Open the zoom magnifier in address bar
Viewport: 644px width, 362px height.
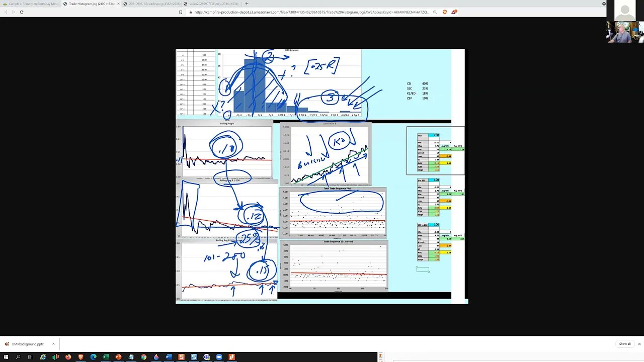click(435, 12)
